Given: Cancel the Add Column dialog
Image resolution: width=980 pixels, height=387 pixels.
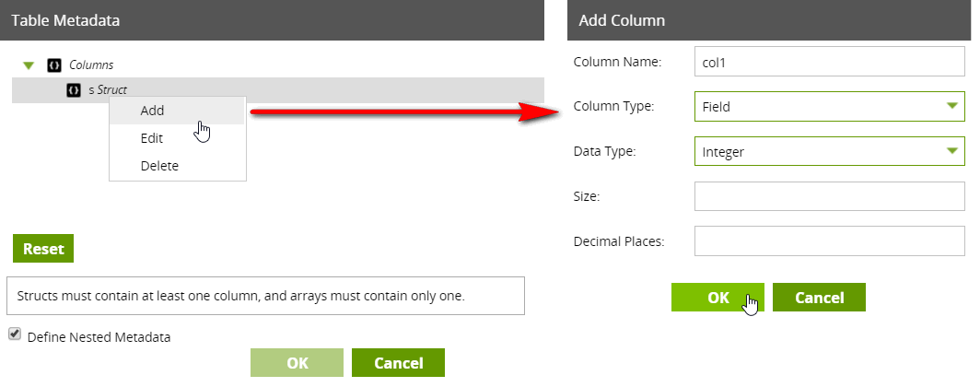Looking at the screenshot, I should pos(819,298).
